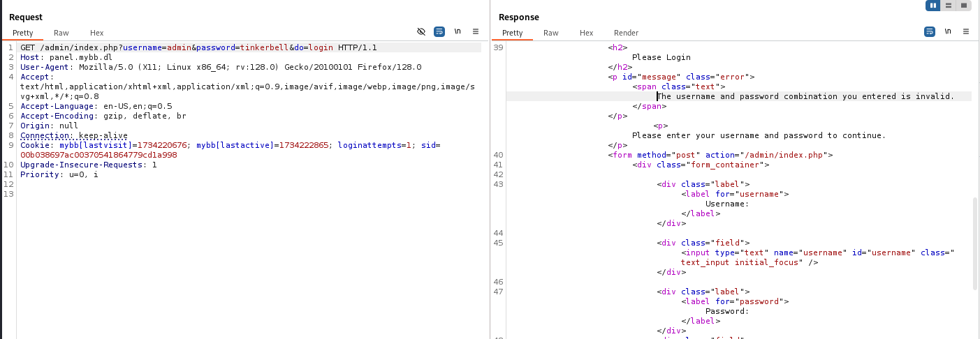Click the Response panel vertical scrollbar
Screen dimensions: 980x339
click(975, 243)
